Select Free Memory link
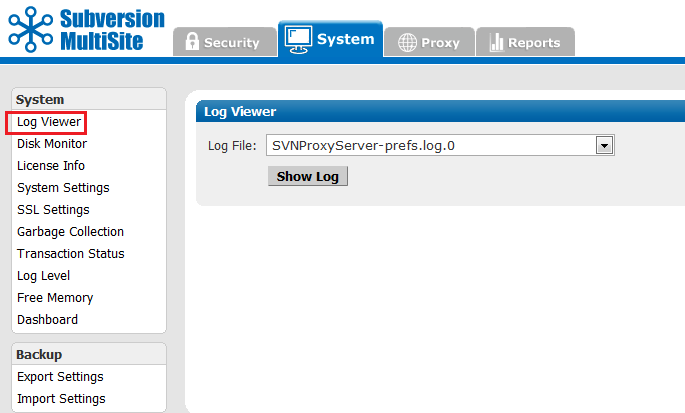The image size is (685, 413). click(x=55, y=298)
